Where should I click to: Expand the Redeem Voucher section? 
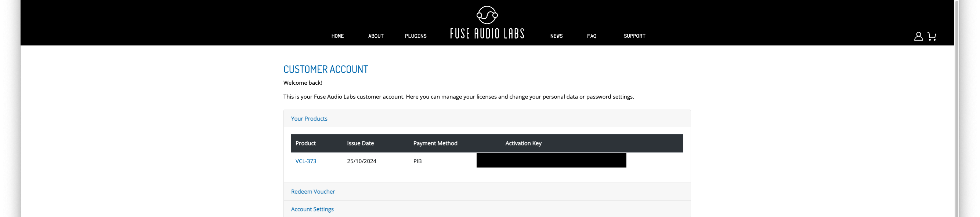click(313, 192)
